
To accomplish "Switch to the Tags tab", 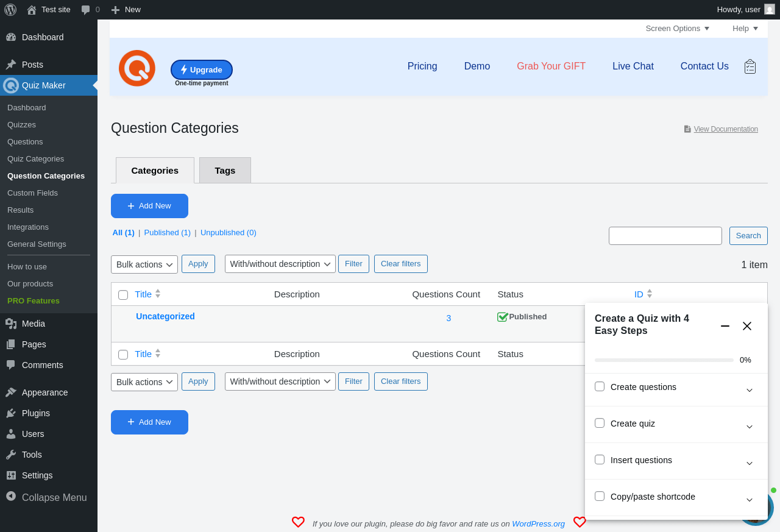I will (x=225, y=171).
